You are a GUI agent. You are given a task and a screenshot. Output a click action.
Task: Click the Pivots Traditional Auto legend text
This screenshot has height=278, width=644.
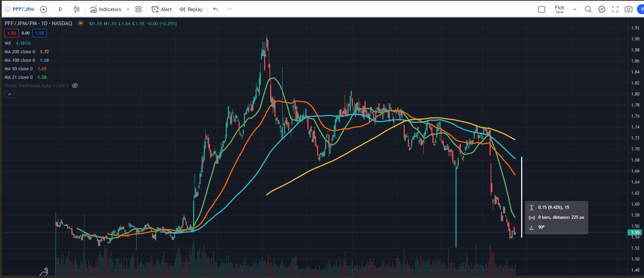pos(36,86)
